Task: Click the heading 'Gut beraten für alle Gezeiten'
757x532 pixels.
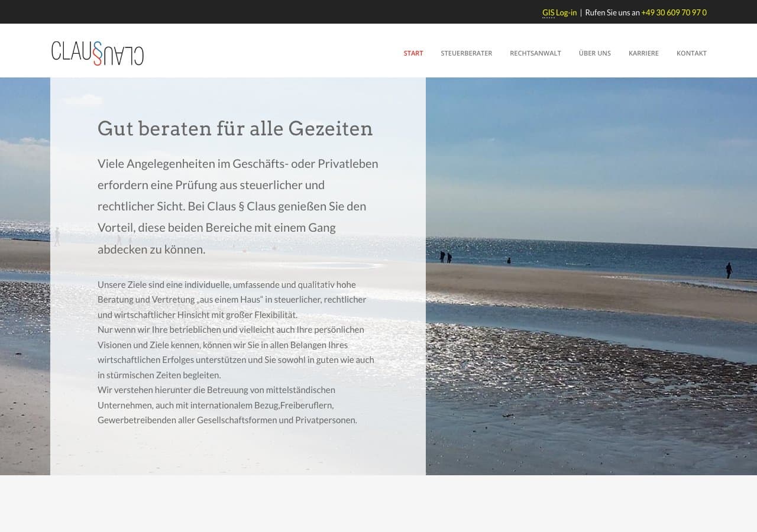Action: coord(235,128)
